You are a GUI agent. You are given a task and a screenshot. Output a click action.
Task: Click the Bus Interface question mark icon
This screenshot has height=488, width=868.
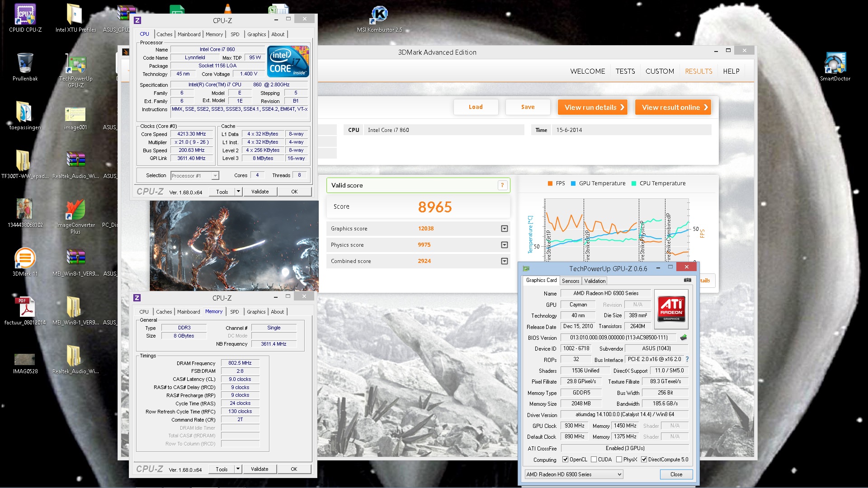(x=687, y=359)
